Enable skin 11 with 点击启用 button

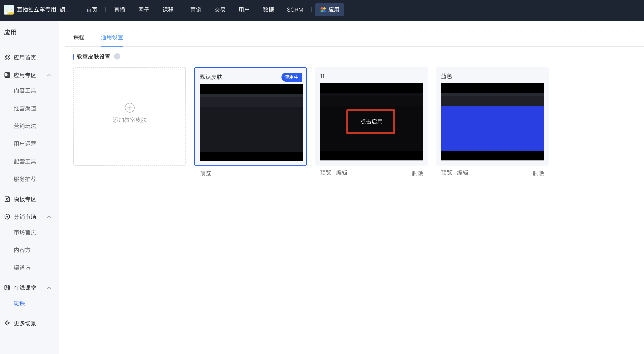(x=371, y=122)
